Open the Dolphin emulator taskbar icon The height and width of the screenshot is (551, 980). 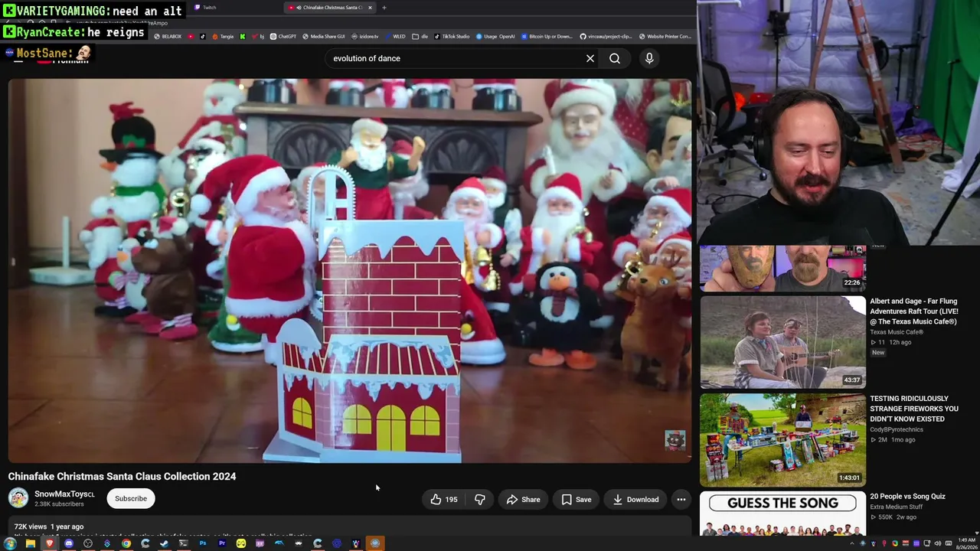point(279,543)
